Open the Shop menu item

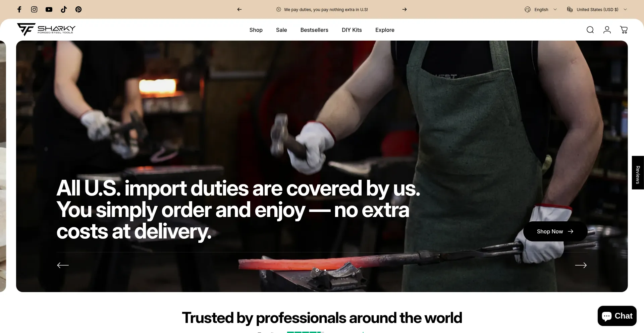click(256, 30)
